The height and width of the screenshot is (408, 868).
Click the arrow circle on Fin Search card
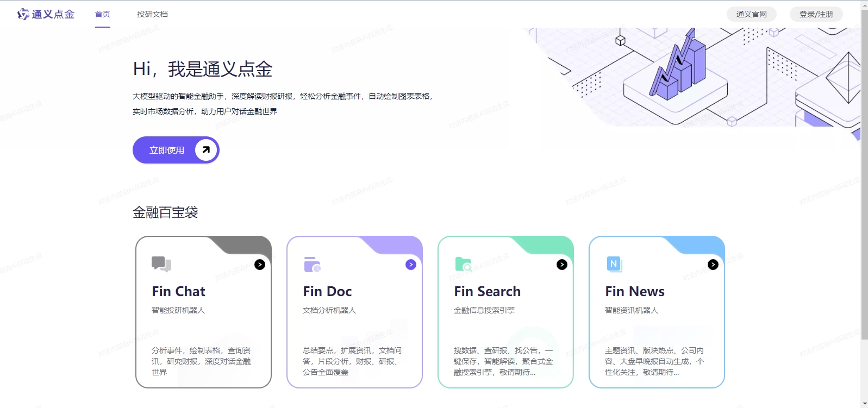click(562, 265)
